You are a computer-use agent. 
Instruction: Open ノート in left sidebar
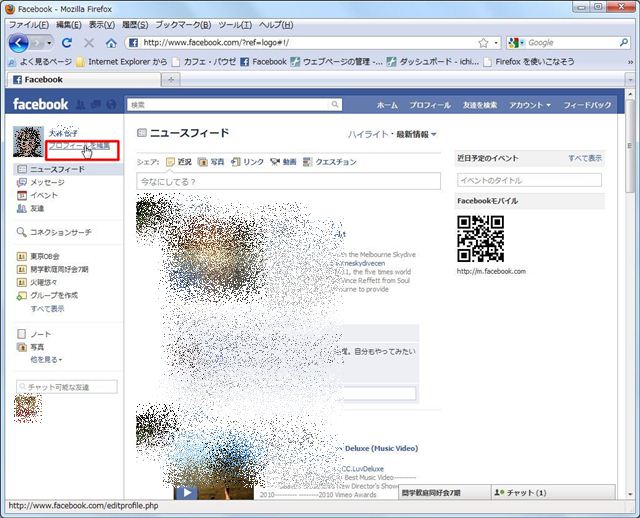(34, 334)
